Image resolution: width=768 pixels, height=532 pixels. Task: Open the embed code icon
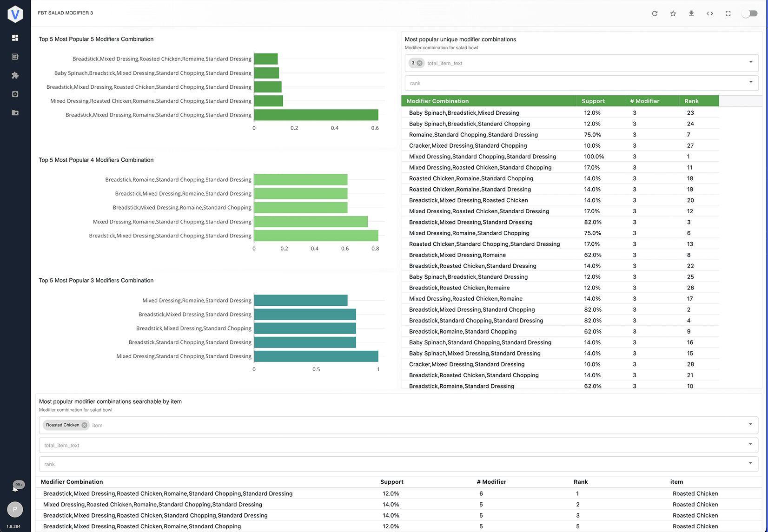[x=709, y=13]
